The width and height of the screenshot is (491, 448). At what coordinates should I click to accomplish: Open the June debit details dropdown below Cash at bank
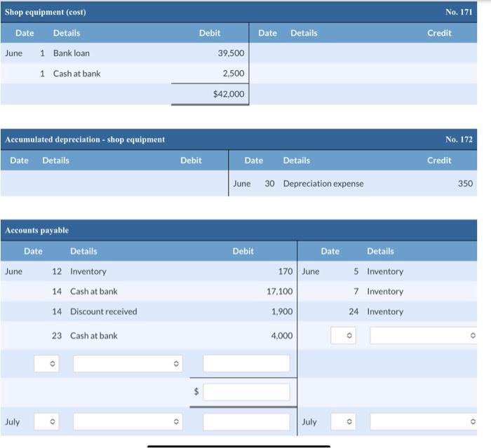128,363
